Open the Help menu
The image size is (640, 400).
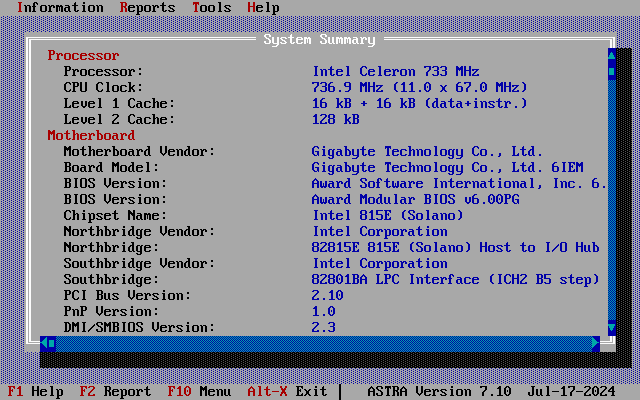coord(263,7)
